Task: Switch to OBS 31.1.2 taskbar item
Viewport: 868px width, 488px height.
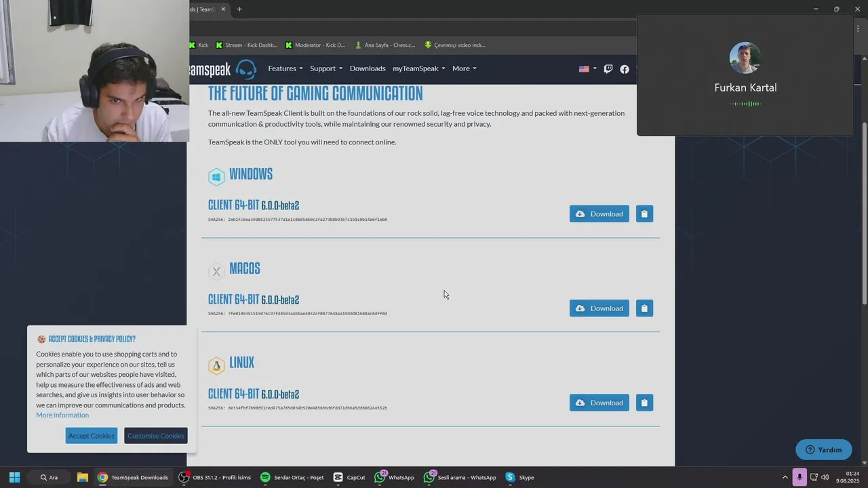Action: [x=215, y=477]
